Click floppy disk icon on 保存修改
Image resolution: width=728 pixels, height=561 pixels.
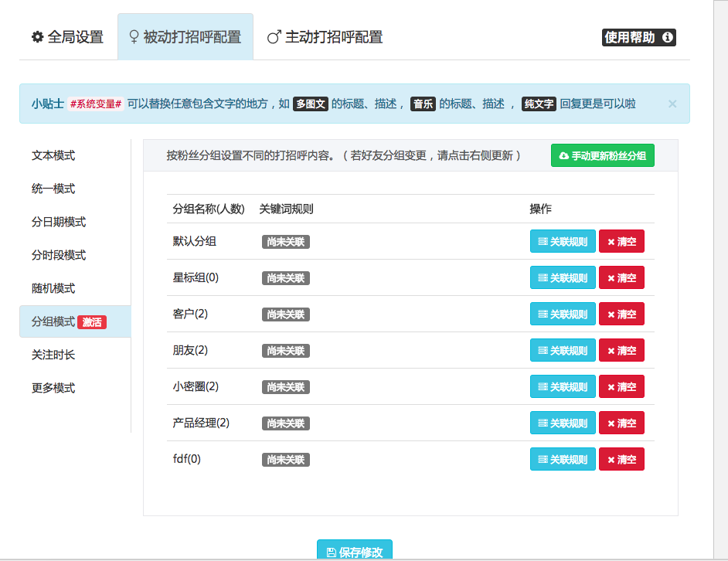331,552
